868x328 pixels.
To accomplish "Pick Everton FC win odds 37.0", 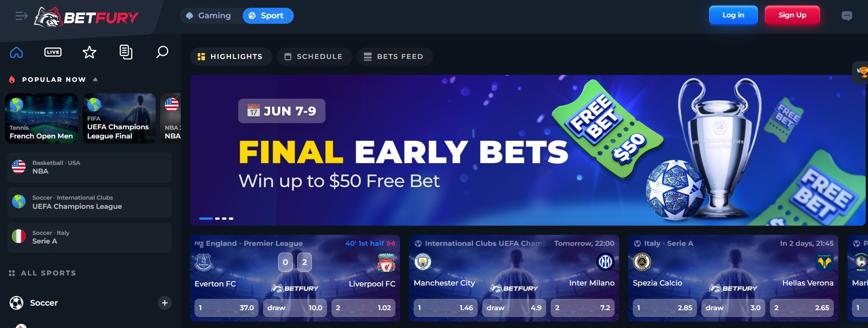I will coord(226,308).
